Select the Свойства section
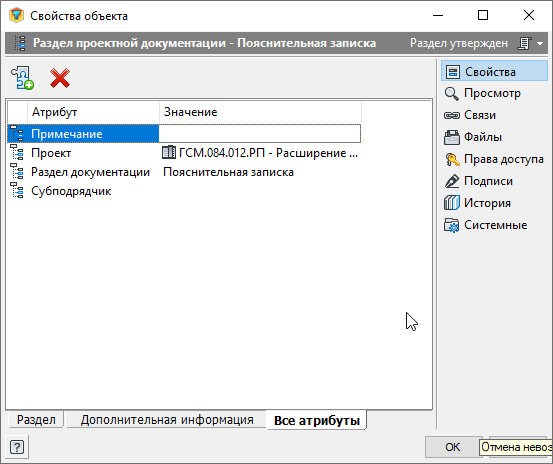This screenshot has height=464, width=553. click(494, 72)
